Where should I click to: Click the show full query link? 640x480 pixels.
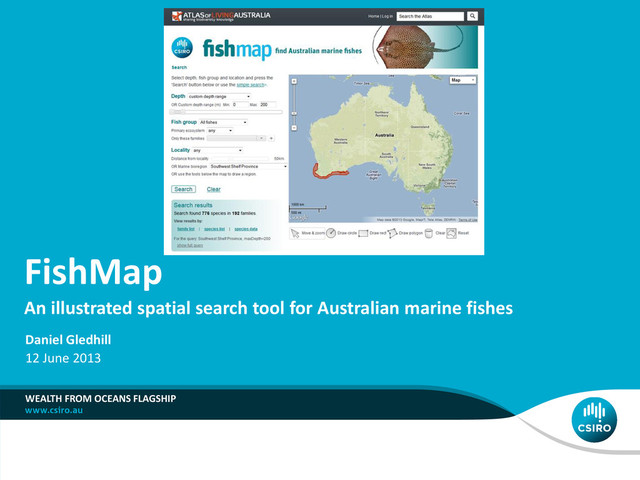[190, 245]
